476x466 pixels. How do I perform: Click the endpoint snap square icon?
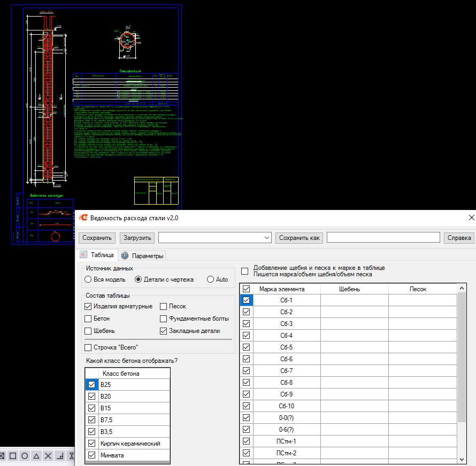pos(13,456)
